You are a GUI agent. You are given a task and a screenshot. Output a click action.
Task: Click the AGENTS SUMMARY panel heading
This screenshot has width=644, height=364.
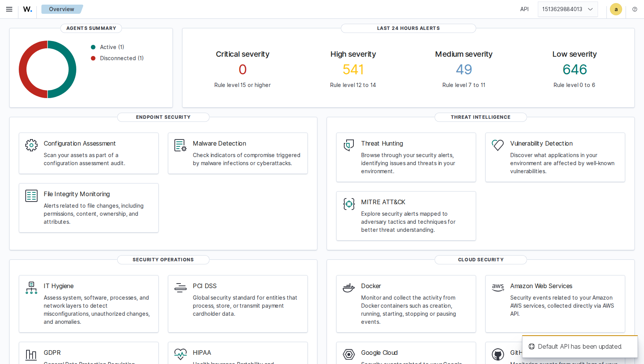[91, 28]
